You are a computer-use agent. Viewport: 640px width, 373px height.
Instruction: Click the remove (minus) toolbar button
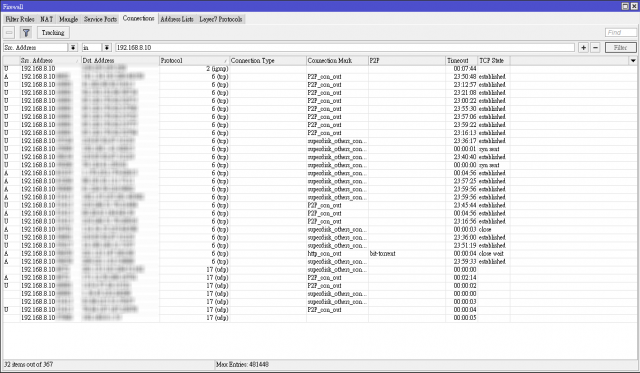point(9,33)
